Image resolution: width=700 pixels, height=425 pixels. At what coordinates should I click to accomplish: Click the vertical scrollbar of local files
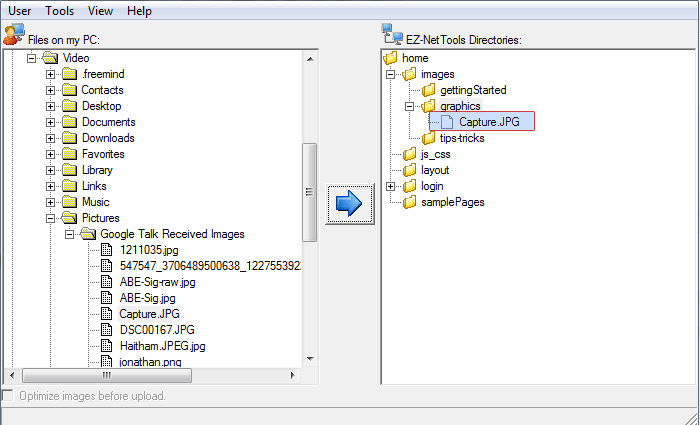[309, 190]
